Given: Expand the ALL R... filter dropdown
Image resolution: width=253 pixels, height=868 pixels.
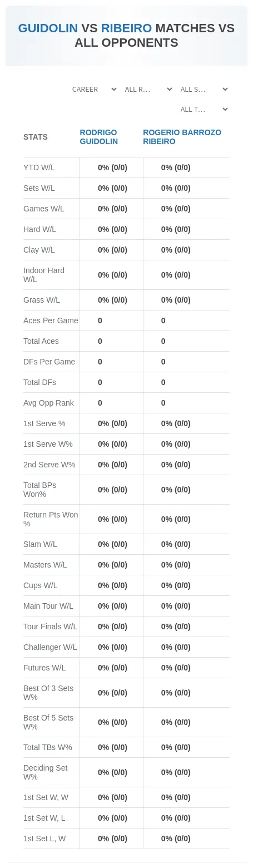Looking at the screenshot, I should [148, 89].
